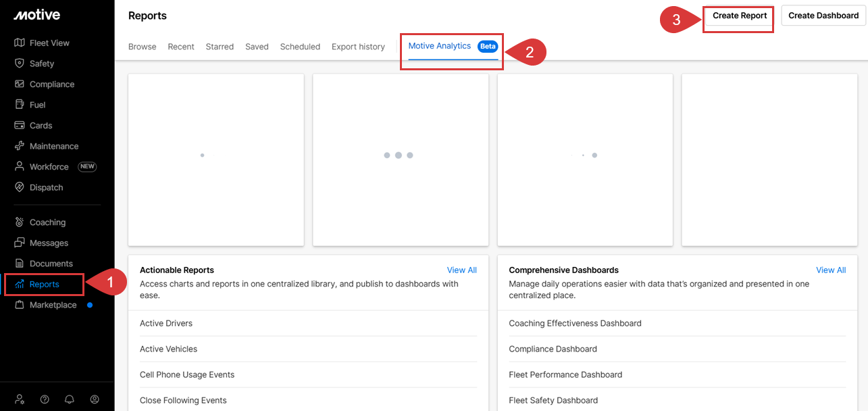The width and height of the screenshot is (868, 411).
Task: Go to Fleet View in sidebar
Action: pos(49,43)
